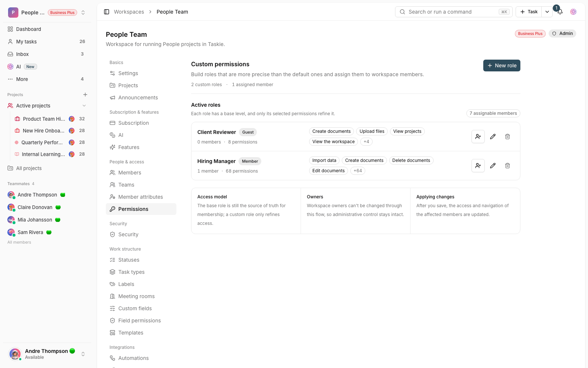Open the user status switcher chevrons
Viewport: 588px width, 368px height.
coord(83,354)
